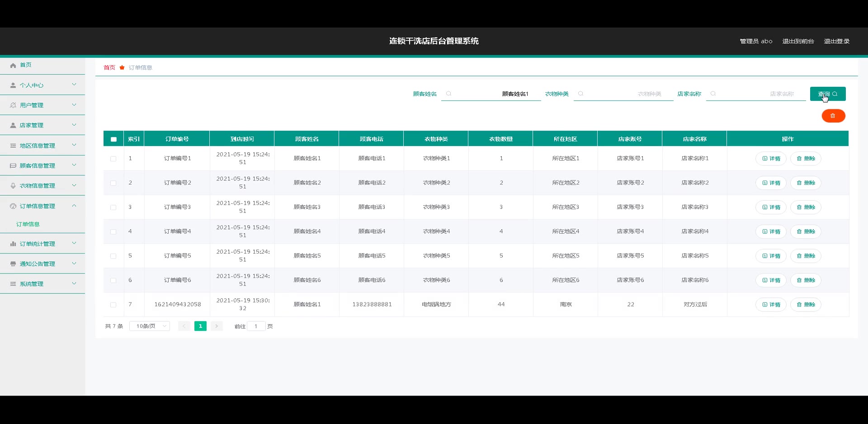Click search icon in 店家名称 field
This screenshot has height=424, width=868.
(713, 94)
